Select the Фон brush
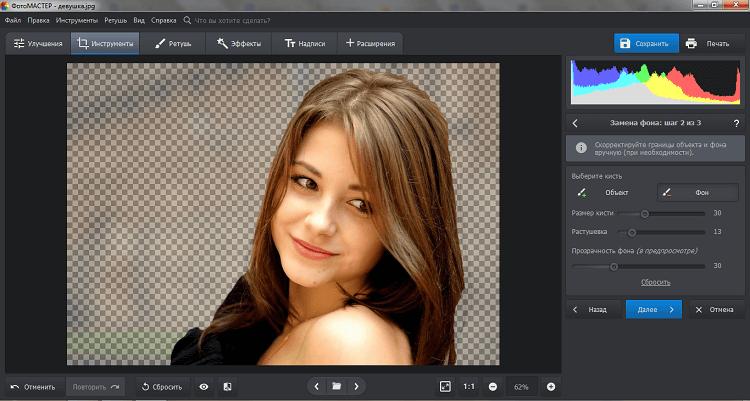 (x=696, y=192)
